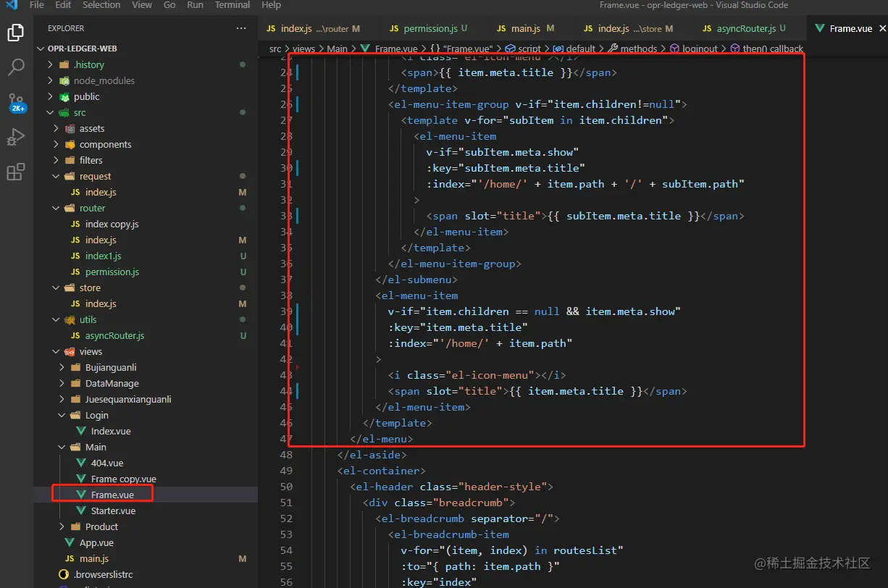Click the methods breadcrumb segment

point(632,49)
